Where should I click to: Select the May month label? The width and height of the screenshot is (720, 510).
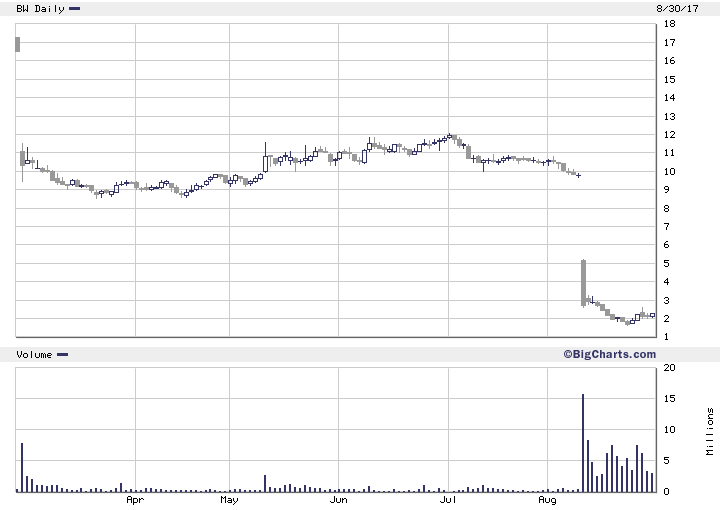(x=229, y=499)
